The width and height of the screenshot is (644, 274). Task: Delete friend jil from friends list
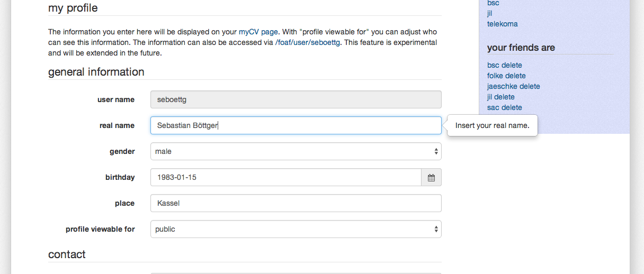click(504, 97)
